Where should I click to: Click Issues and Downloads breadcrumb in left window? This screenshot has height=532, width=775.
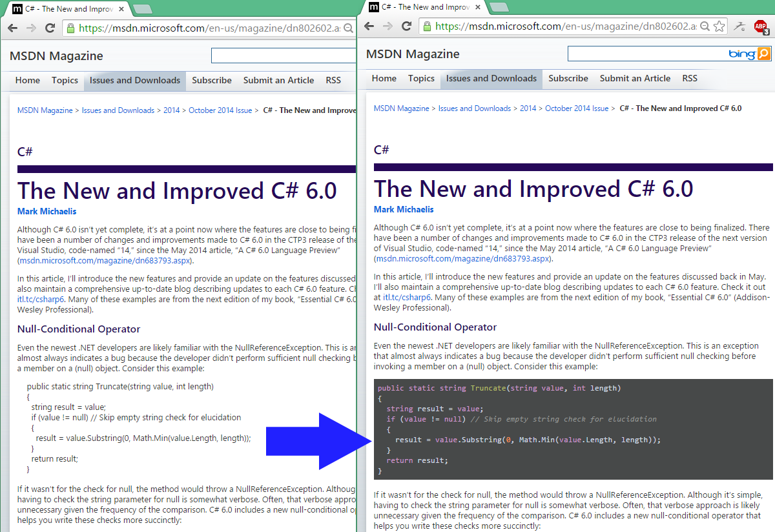[118, 110]
